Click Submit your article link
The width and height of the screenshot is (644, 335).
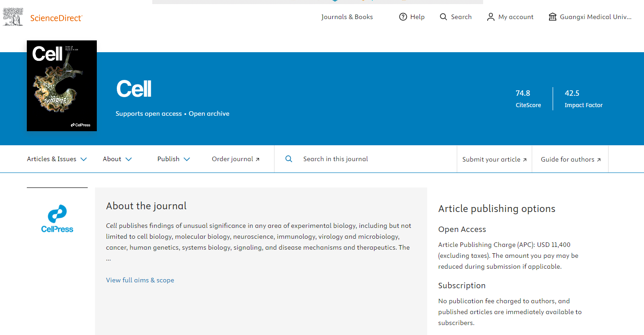(x=494, y=159)
